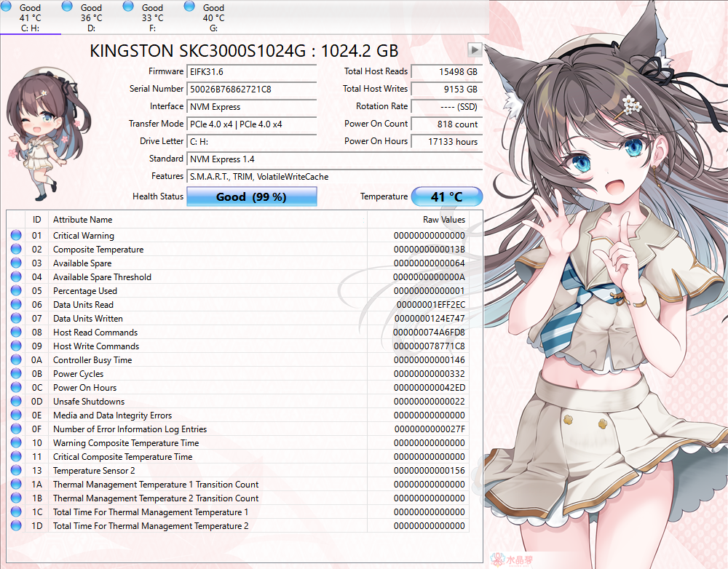This screenshot has width=728, height=569.
Task: Click Total Host Reads value 15498 GB
Action: [x=447, y=72]
